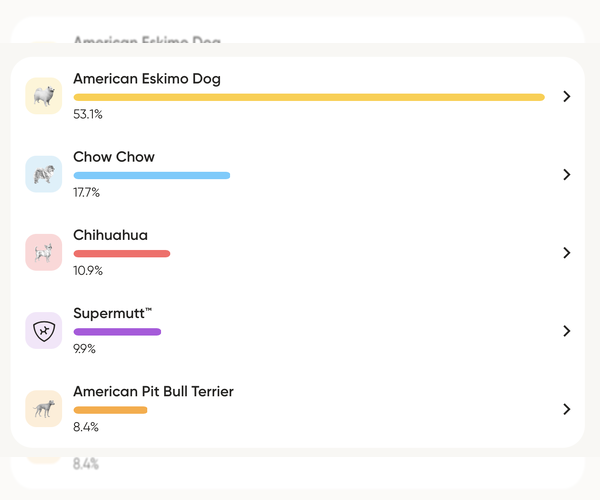
Task: Open the American Eskimo Dog label
Action: click(147, 79)
